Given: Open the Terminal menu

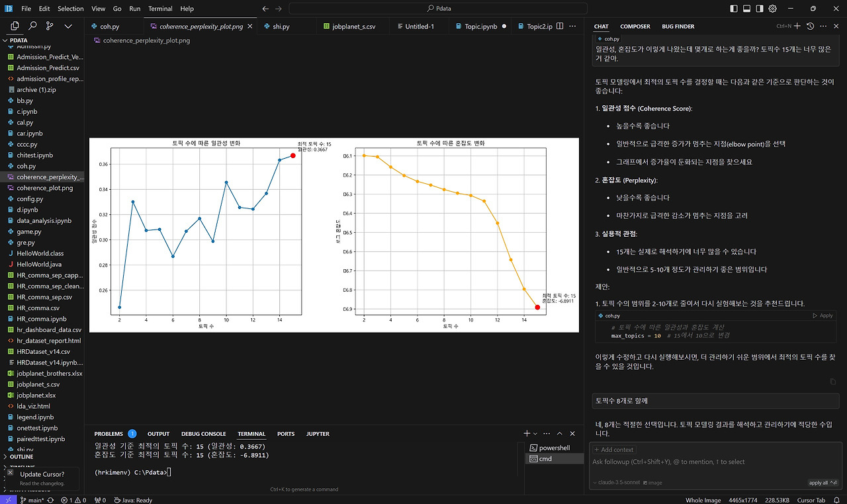Looking at the screenshot, I should point(160,9).
